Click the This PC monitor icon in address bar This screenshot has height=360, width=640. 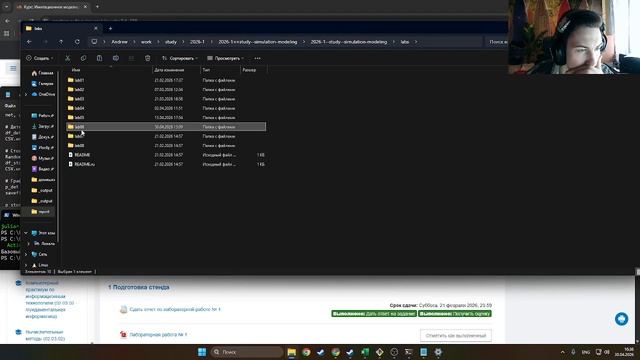tap(94, 42)
